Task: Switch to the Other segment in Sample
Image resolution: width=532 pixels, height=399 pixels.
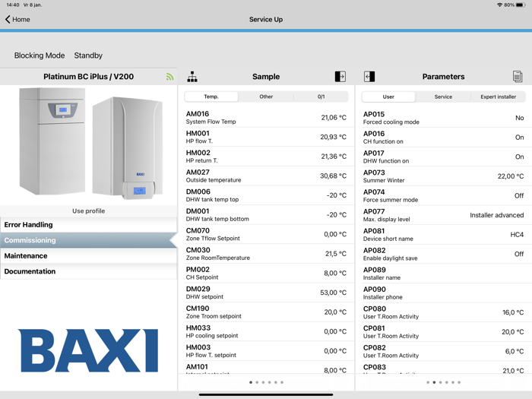Action: click(266, 97)
